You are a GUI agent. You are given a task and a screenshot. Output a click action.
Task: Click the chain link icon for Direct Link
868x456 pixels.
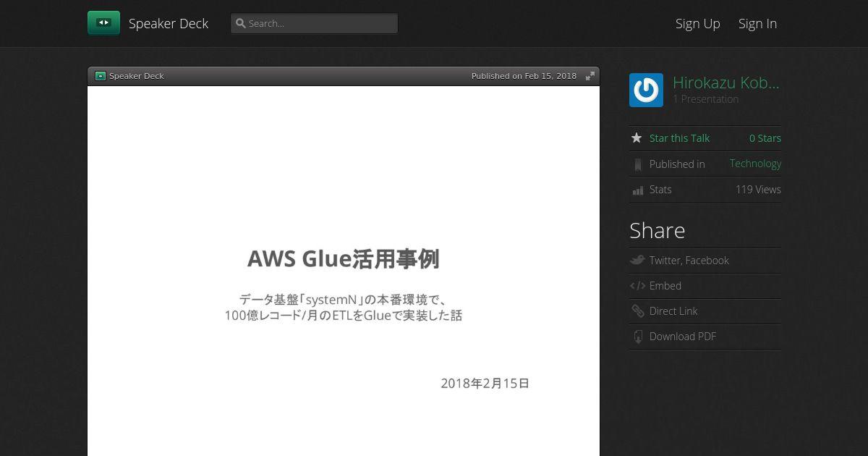pos(637,311)
